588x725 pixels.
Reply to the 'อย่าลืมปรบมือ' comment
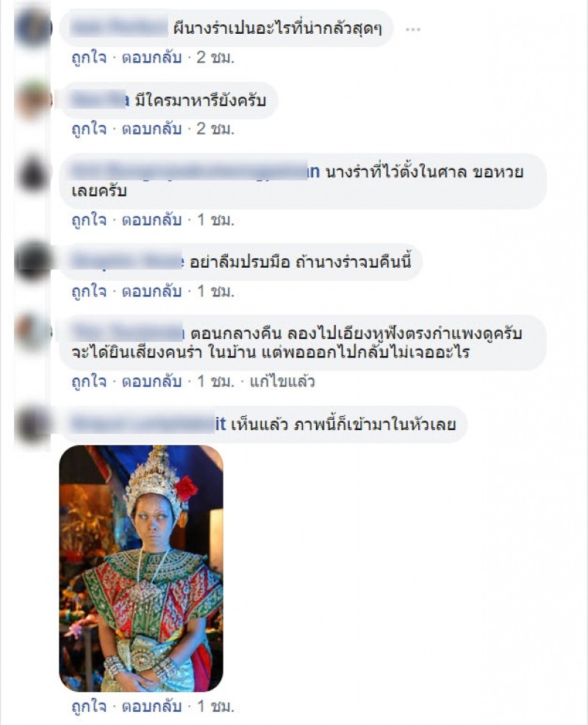tap(151, 291)
